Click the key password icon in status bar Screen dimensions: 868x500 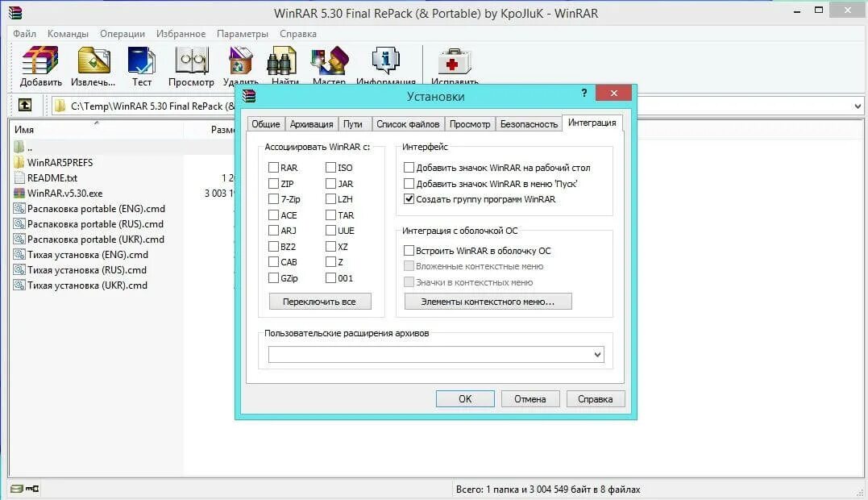(x=33, y=489)
